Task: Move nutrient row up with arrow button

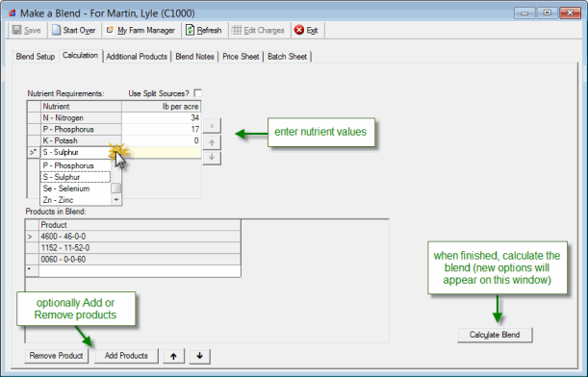Action: [x=212, y=142]
